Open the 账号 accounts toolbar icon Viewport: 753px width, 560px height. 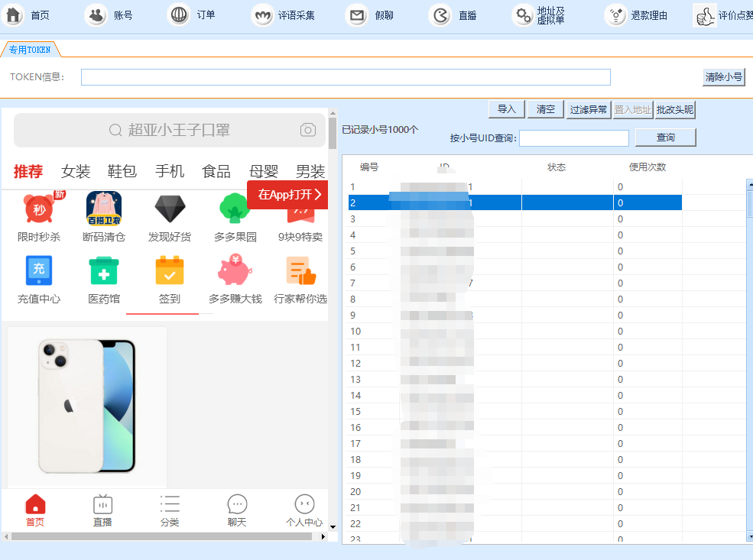click(x=96, y=15)
